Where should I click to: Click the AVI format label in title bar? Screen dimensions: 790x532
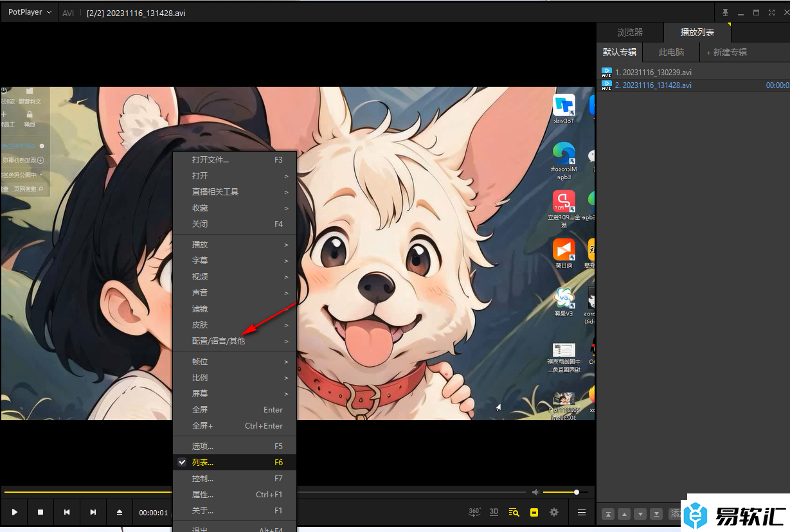point(68,13)
